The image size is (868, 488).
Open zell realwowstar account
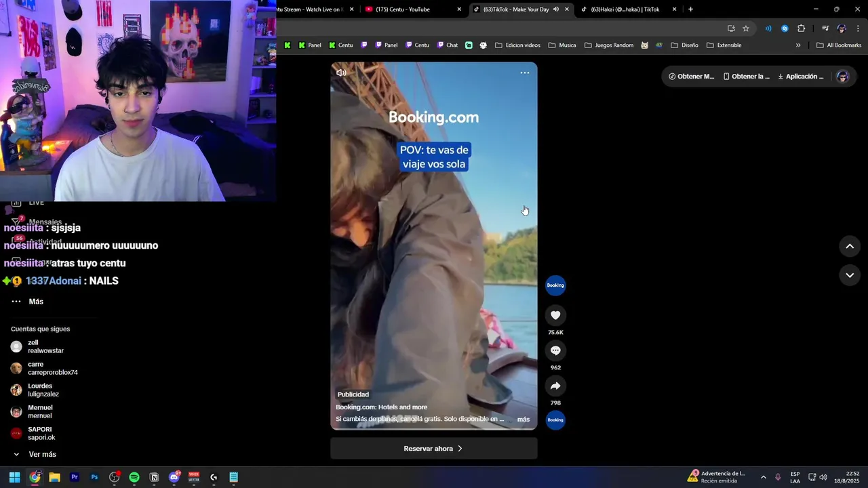click(x=45, y=346)
